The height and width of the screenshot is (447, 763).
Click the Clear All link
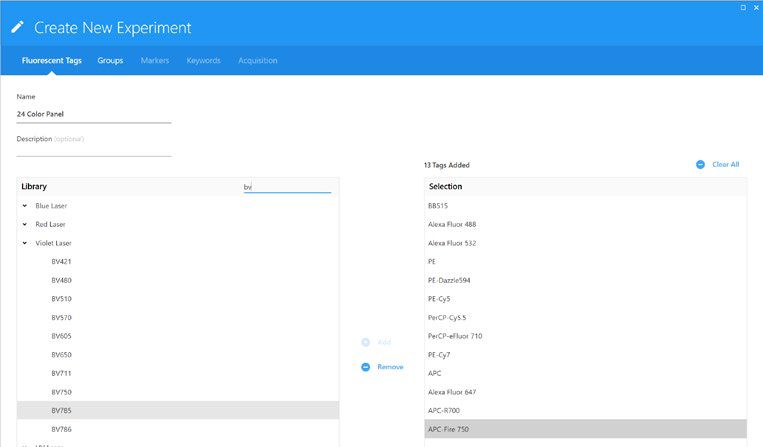(x=725, y=164)
